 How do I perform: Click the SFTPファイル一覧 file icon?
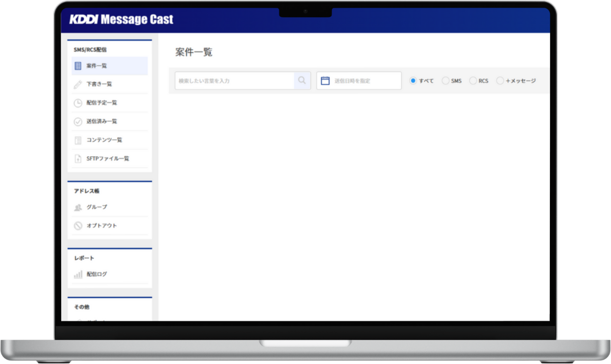click(78, 158)
